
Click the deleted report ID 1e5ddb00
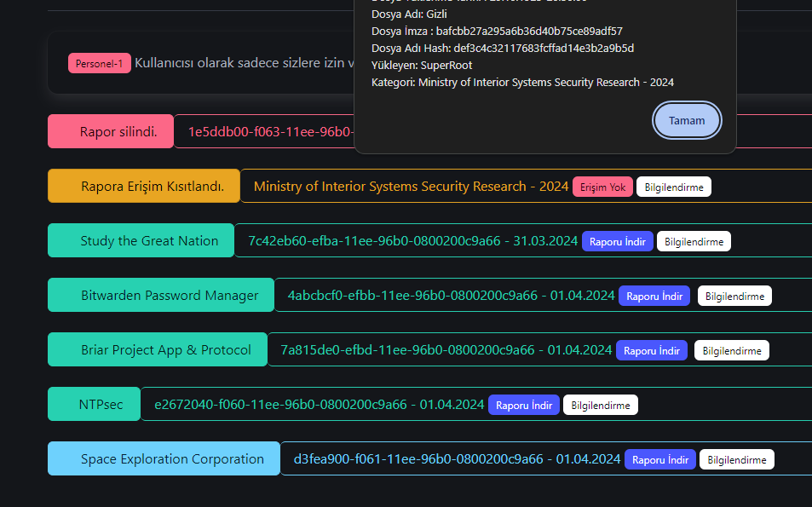point(271,131)
